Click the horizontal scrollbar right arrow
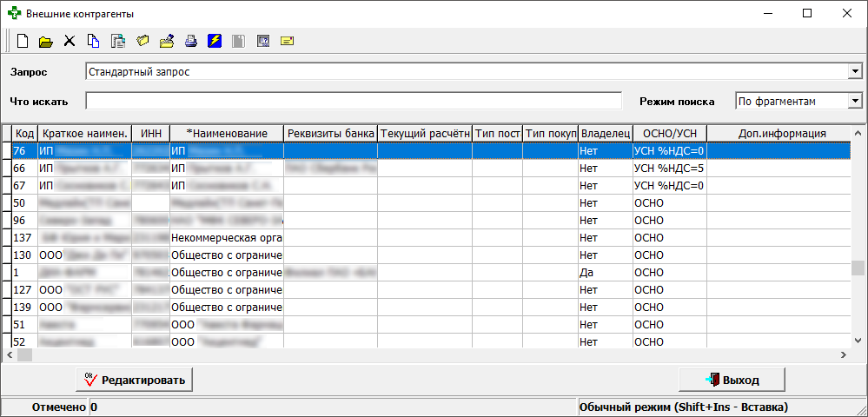The height and width of the screenshot is (417, 868). 842,355
